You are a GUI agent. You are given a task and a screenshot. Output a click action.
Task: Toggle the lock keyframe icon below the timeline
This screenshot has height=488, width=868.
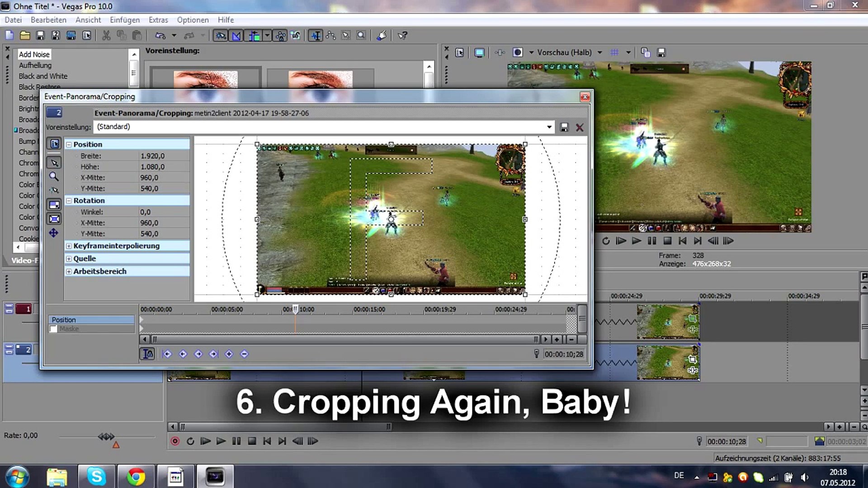coord(146,354)
